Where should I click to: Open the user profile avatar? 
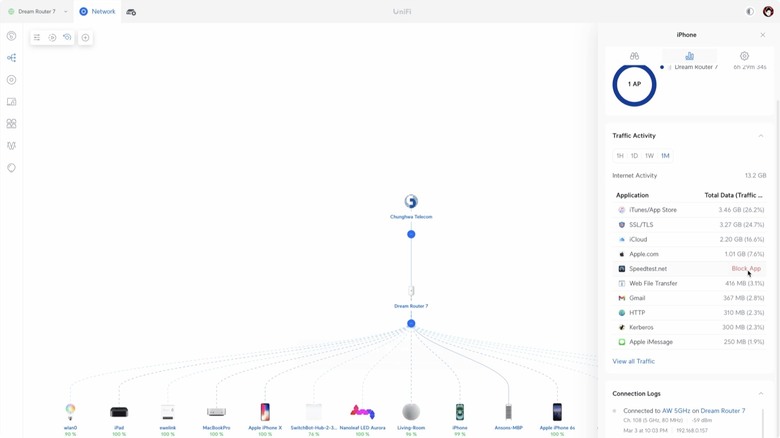tap(768, 11)
